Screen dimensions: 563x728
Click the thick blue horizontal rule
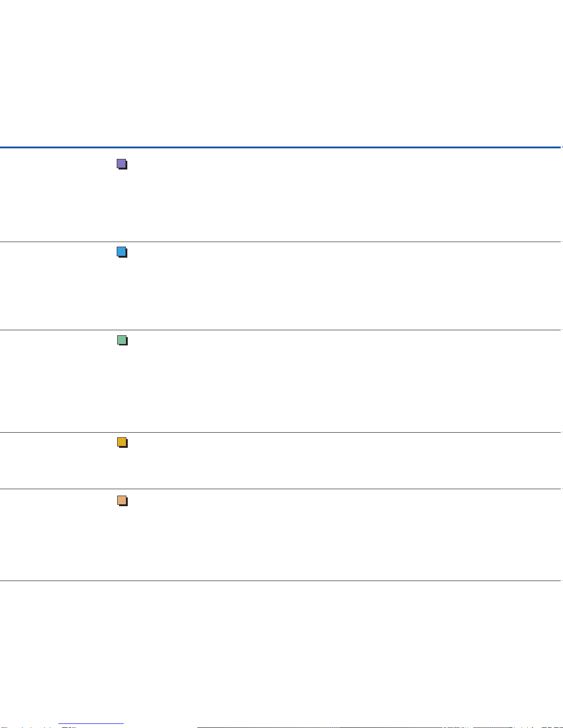tap(281, 147)
